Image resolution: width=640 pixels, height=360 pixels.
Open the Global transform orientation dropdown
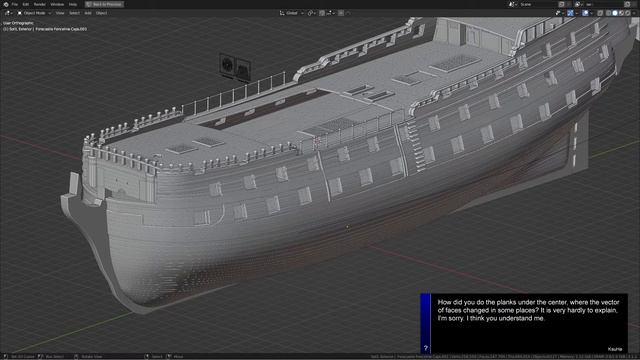coord(291,13)
